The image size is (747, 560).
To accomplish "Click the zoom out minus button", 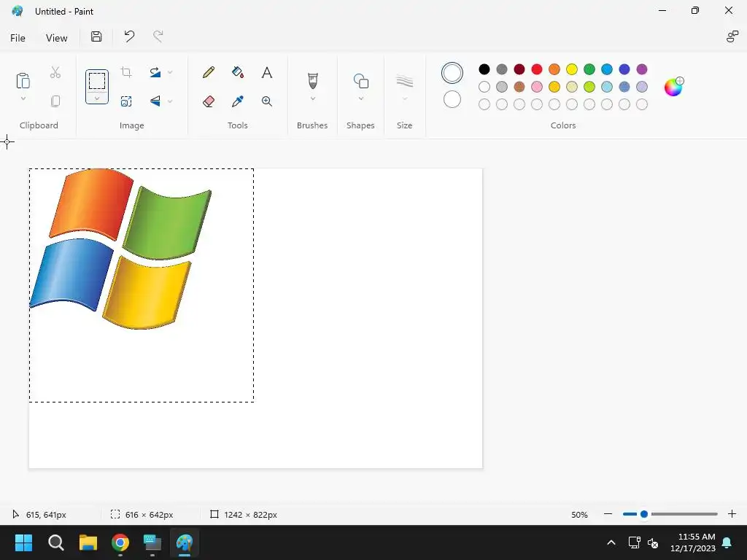I will (608, 514).
